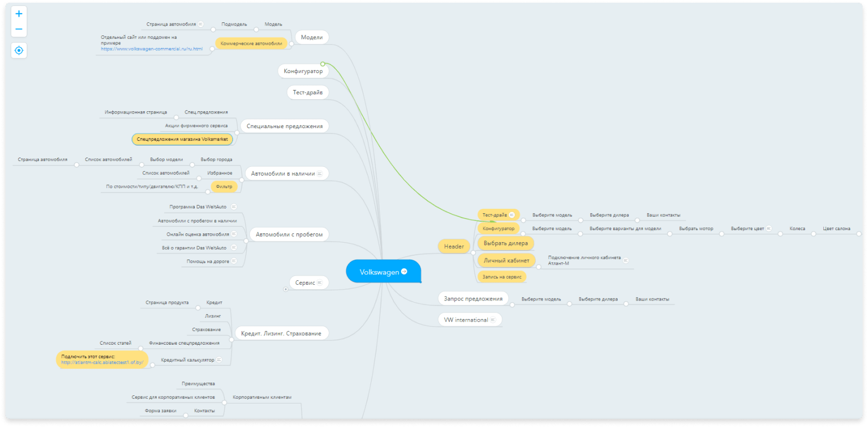868x427 pixels.
Task: Center the map with the target icon
Action: (x=19, y=50)
